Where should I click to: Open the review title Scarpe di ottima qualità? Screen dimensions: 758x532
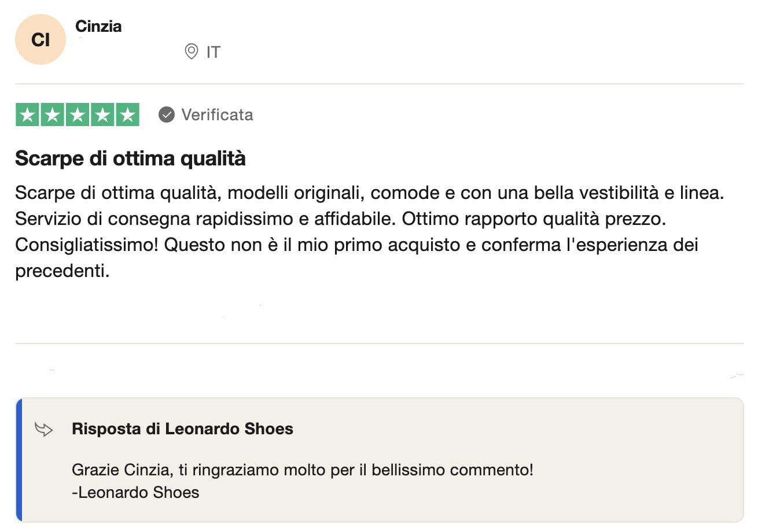click(130, 158)
